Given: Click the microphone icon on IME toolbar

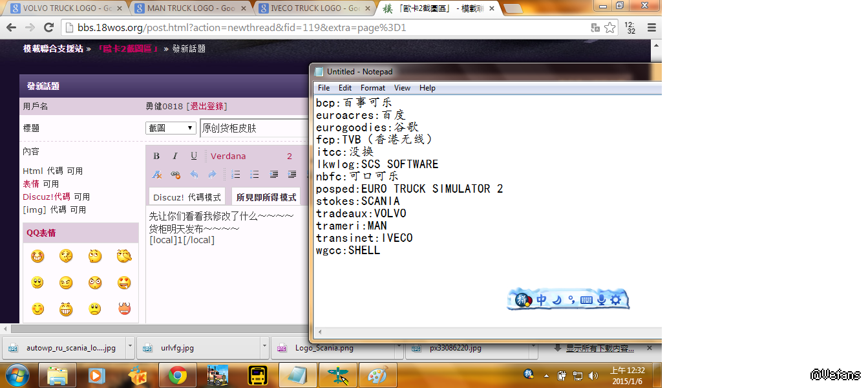Looking at the screenshot, I should coord(602,299).
